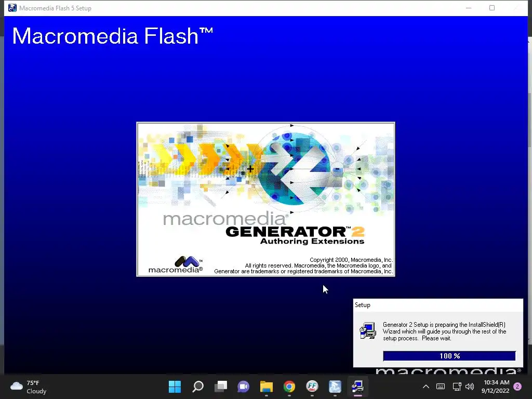Open the Windows Start menu
The width and height of the screenshot is (532, 399).
pyautogui.click(x=175, y=387)
